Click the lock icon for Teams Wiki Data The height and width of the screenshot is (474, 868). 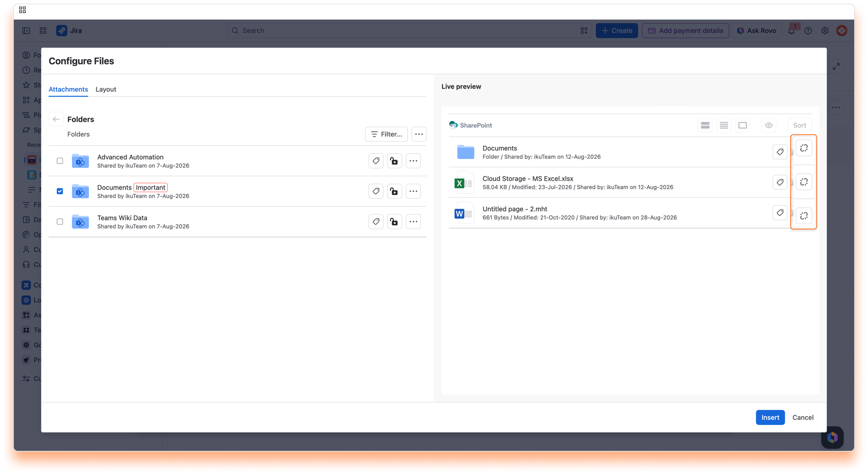(394, 221)
